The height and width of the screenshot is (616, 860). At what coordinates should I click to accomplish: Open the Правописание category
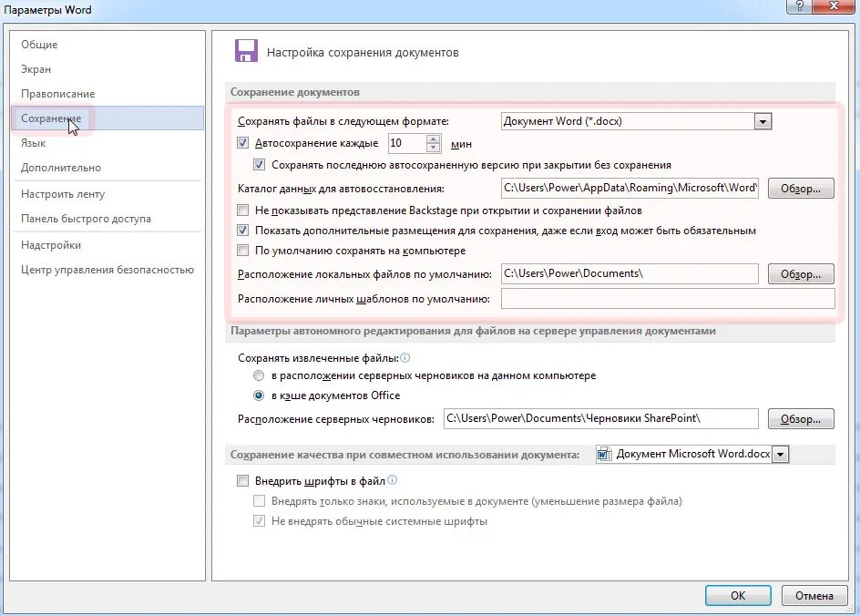pyautogui.click(x=107, y=94)
